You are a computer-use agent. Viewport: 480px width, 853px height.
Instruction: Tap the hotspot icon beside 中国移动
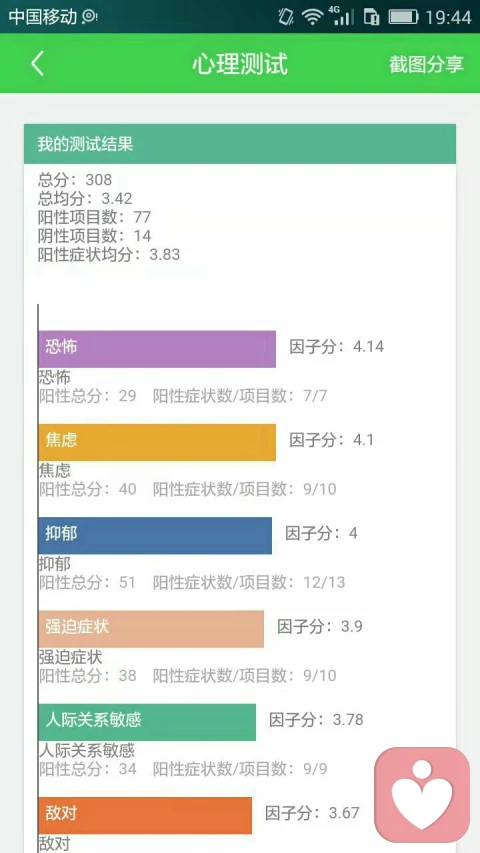click(89, 17)
